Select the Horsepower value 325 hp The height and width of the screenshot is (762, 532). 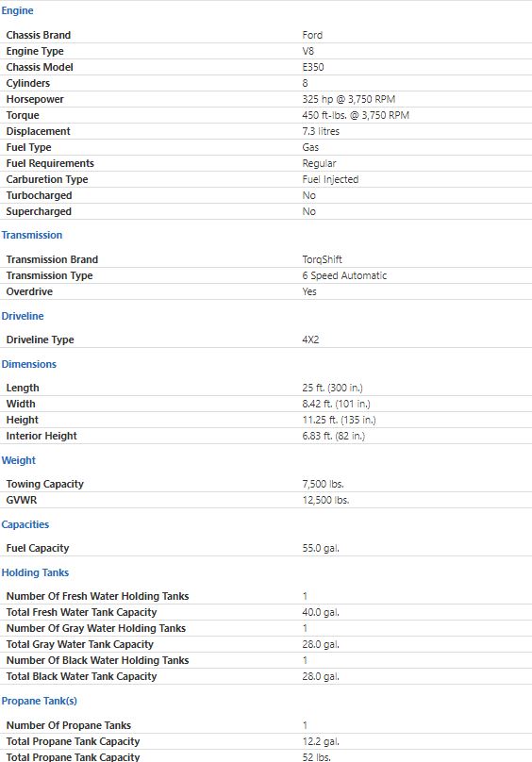[349, 99]
